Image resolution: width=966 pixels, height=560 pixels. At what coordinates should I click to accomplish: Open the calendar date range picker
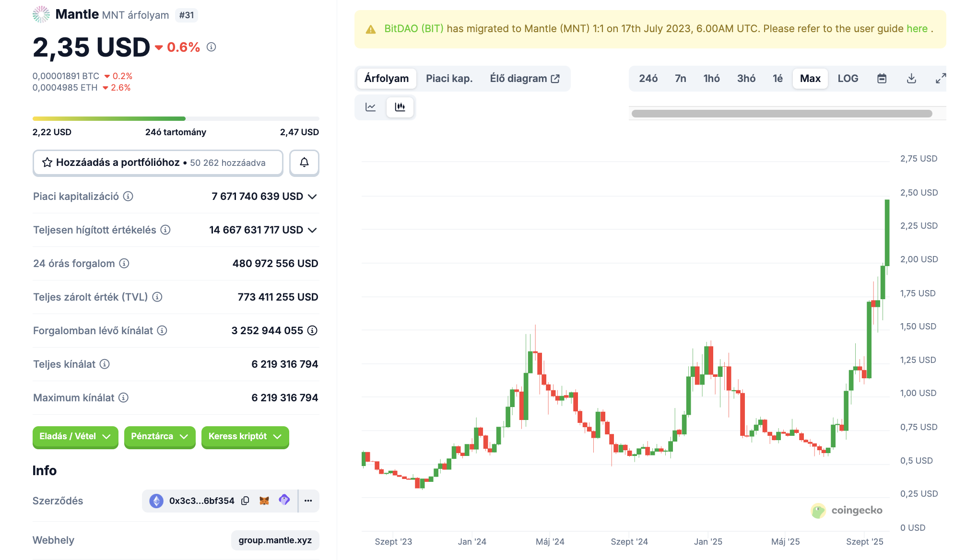(x=882, y=79)
